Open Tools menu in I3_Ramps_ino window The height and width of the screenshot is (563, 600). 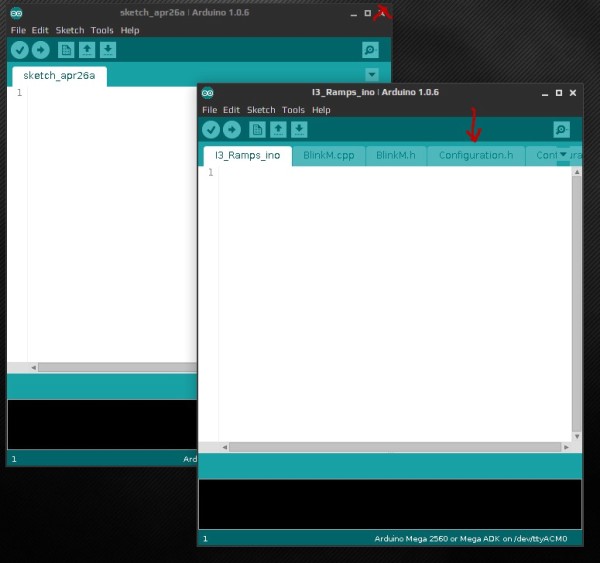pyautogui.click(x=293, y=110)
